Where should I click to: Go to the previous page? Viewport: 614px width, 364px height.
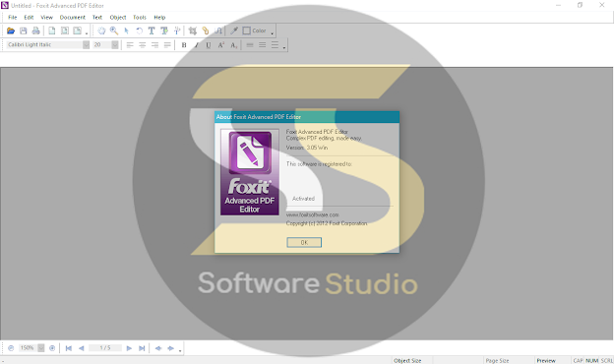[81, 348]
